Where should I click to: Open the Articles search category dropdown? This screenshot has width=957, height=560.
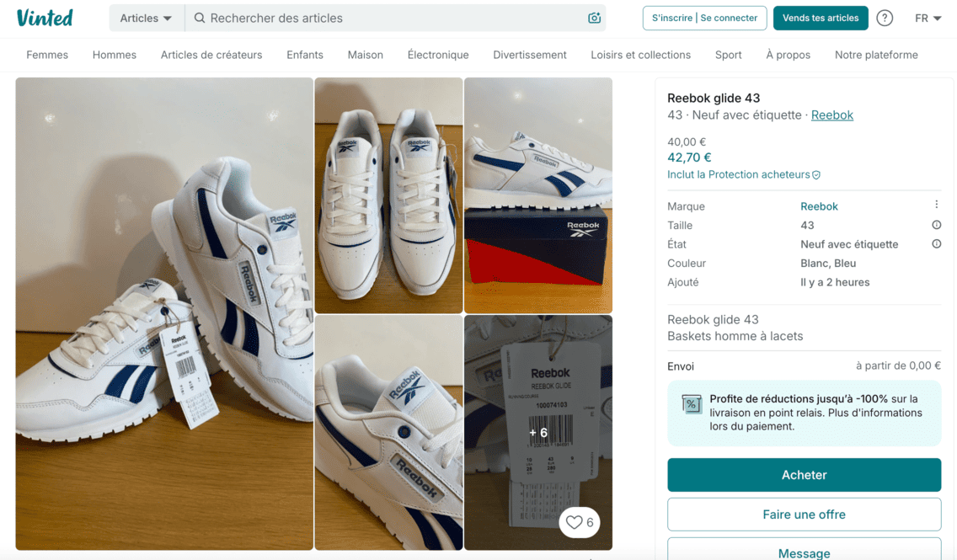(x=145, y=18)
